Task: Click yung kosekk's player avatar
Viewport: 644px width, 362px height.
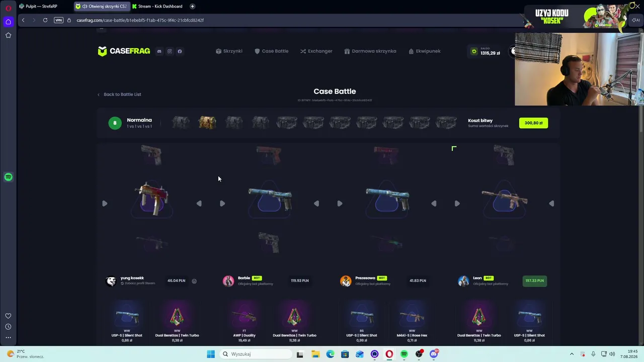Action: click(x=111, y=281)
